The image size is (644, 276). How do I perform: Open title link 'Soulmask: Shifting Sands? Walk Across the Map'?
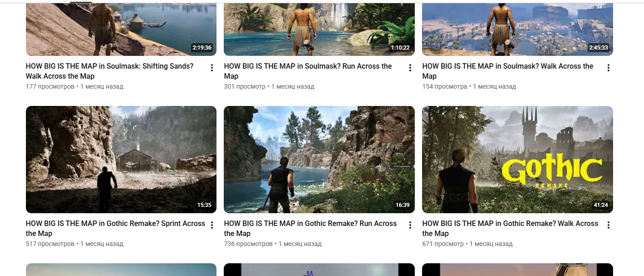coord(110,71)
